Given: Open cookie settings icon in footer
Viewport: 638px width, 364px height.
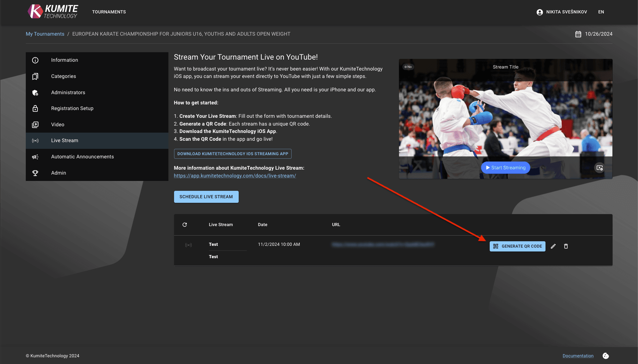Looking at the screenshot, I should coord(606,356).
